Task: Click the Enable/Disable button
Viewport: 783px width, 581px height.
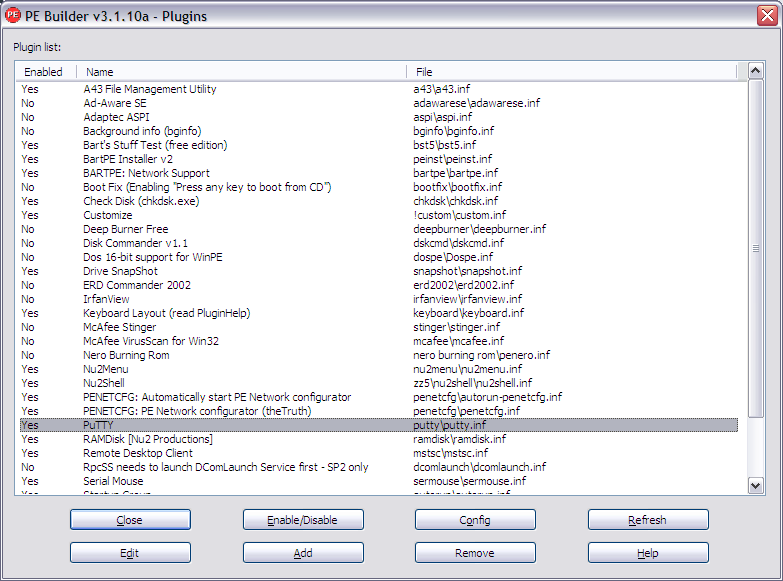Action: [x=303, y=520]
